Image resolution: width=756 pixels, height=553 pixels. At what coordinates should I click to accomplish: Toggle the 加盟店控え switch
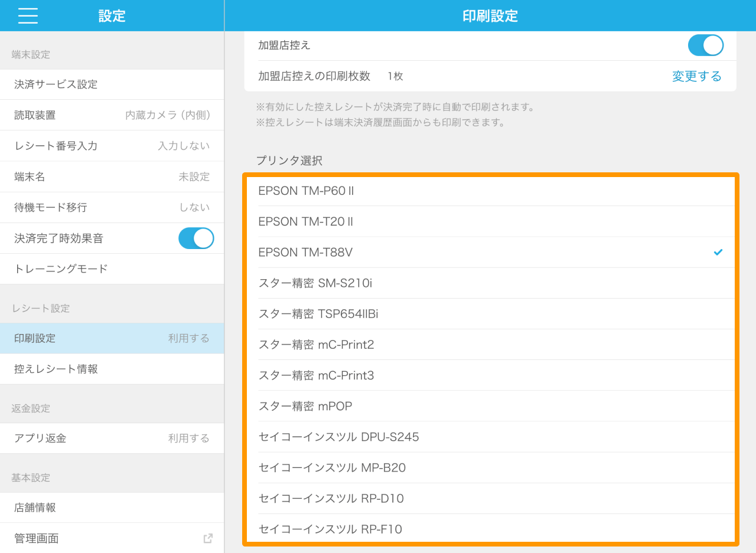[706, 45]
